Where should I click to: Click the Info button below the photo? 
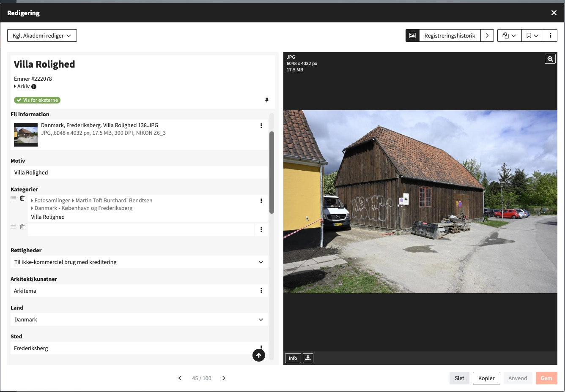click(293, 358)
